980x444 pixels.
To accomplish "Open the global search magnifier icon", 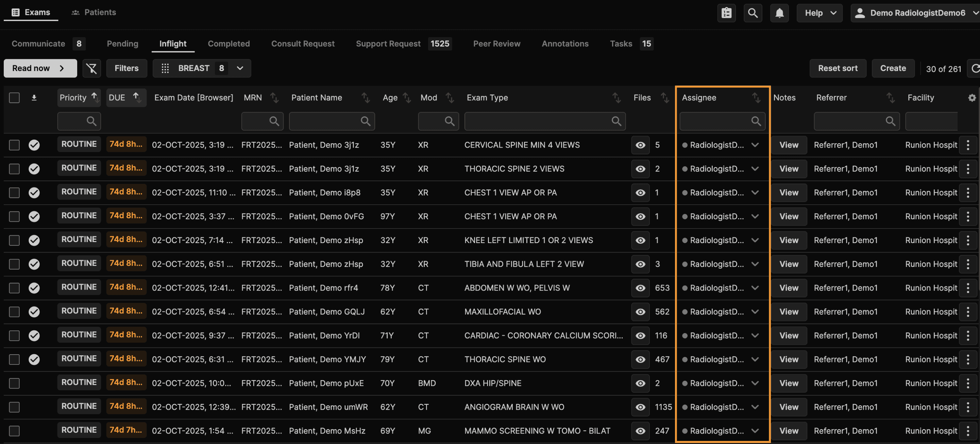I will [753, 13].
